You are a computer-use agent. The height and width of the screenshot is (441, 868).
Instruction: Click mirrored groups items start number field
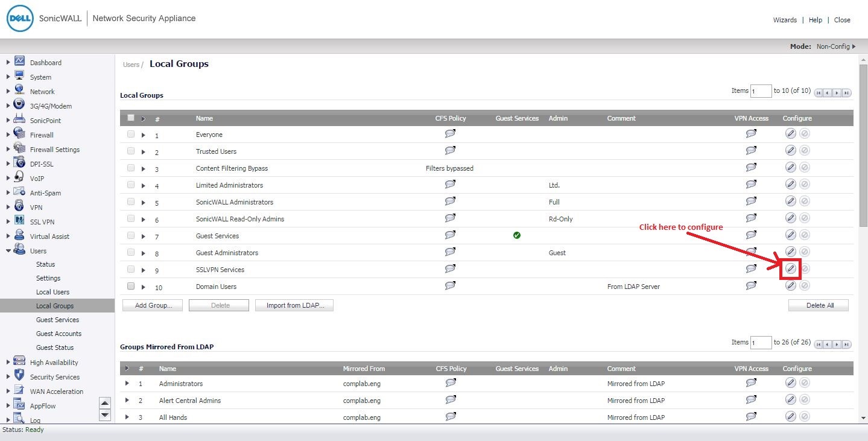(761, 343)
